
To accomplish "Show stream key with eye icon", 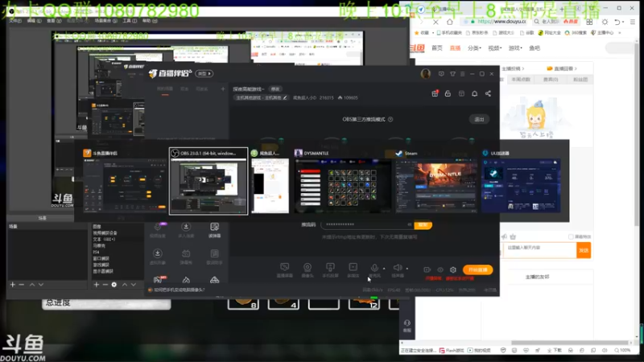I will 410,224.
